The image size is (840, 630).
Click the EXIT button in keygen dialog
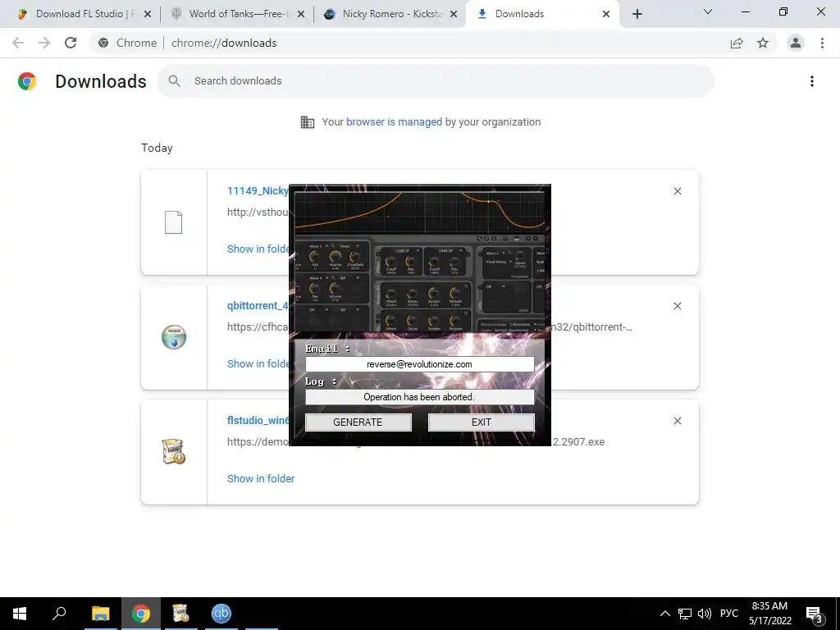(x=481, y=422)
